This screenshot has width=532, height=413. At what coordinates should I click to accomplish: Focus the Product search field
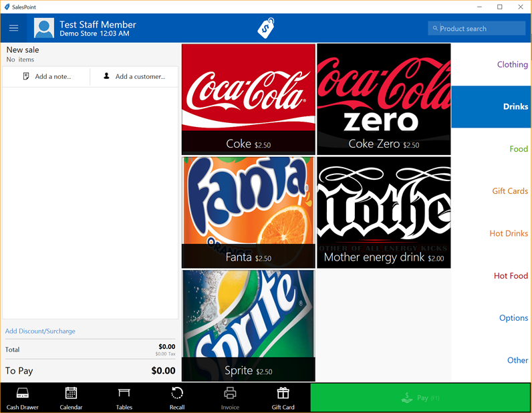(477, 29)
